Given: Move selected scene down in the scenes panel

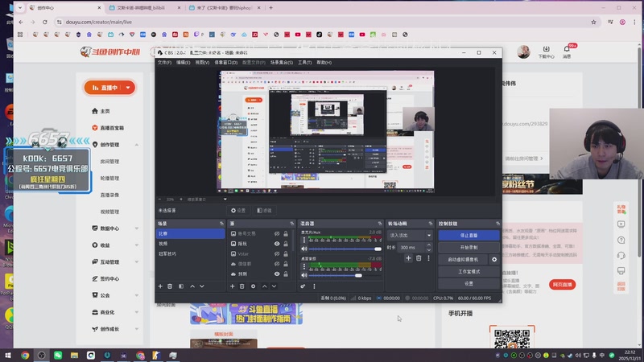Looking at the screenshot, I should point(202,286).
